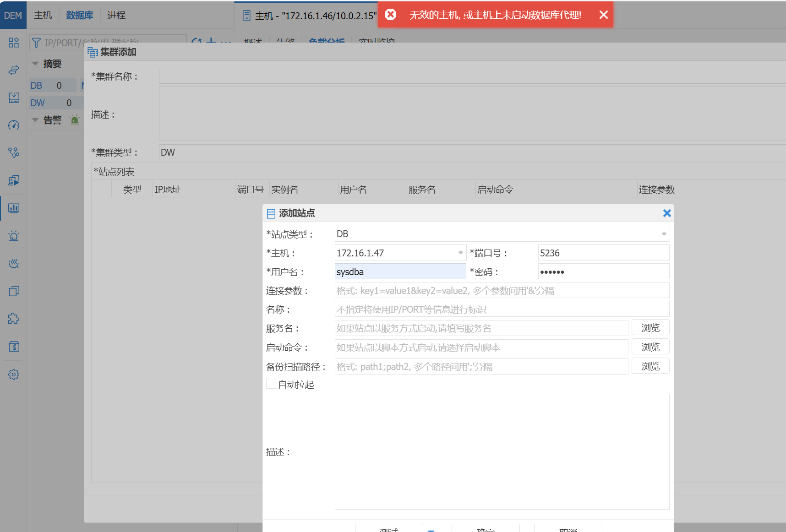Click the 启动命令 column header in 站点列表
The height and width of the screenshot is (532, 786).
coord(557,189)
